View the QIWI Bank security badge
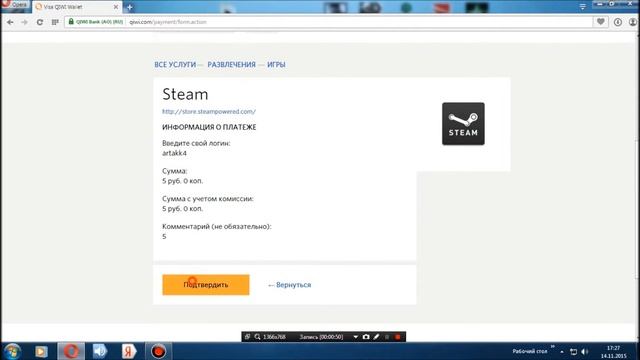The height and width of the screenshot is (360, 640). point(96,22)
